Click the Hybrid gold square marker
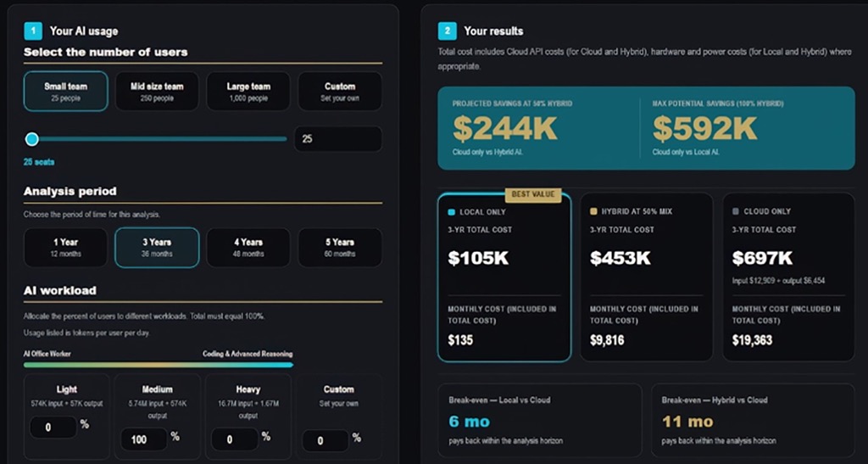 (x=593, y=211)
